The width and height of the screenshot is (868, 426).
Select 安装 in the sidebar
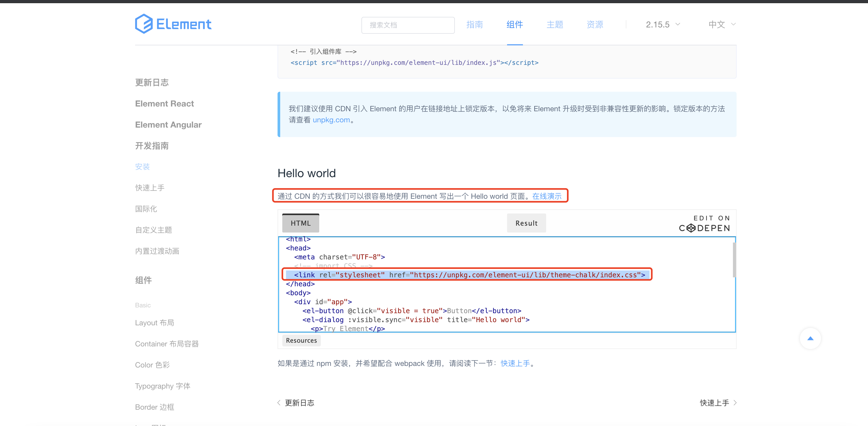click(x=142, y=166)
